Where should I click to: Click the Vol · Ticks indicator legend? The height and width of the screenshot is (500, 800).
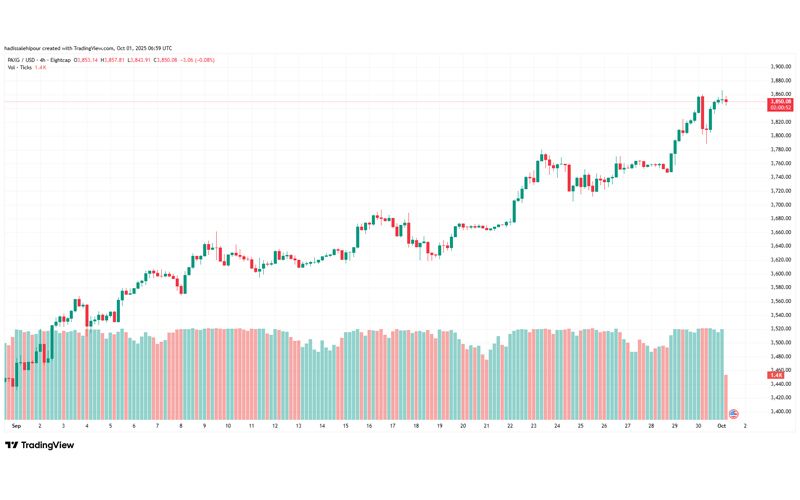(19, 67)
